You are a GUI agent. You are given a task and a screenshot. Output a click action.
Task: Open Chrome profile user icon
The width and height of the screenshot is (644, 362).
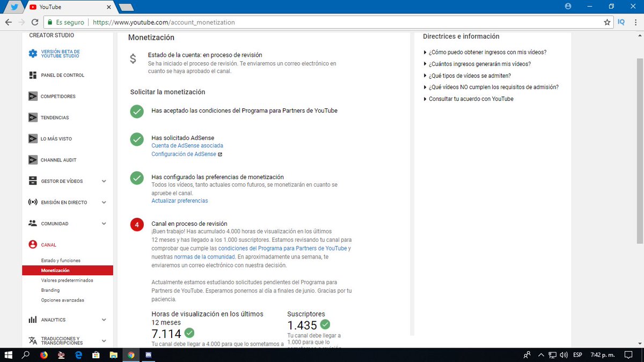[x=568, y=6]
